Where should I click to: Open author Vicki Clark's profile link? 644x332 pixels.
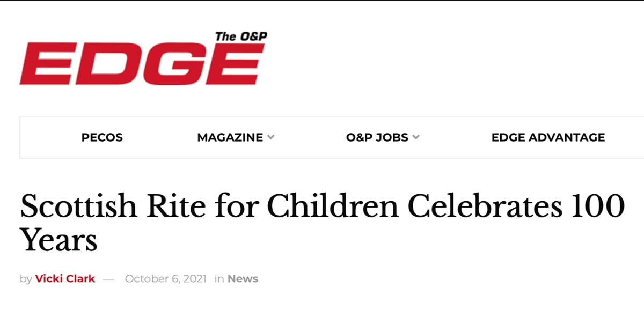click(x=65, y=279)
